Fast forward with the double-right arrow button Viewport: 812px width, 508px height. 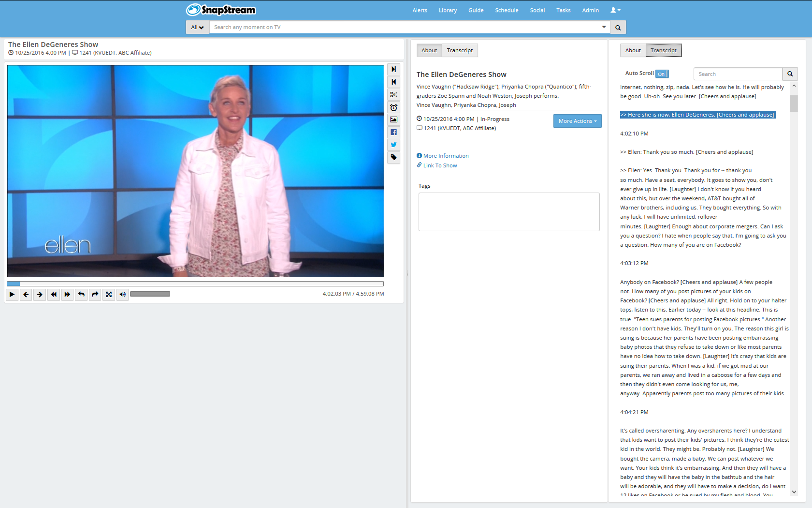pos(67,294)
